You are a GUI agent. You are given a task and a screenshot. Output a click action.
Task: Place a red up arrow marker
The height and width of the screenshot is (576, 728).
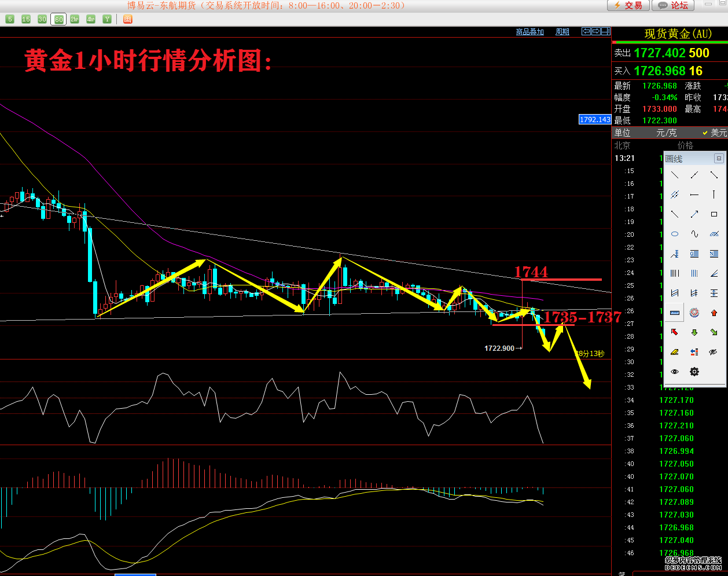714,313
